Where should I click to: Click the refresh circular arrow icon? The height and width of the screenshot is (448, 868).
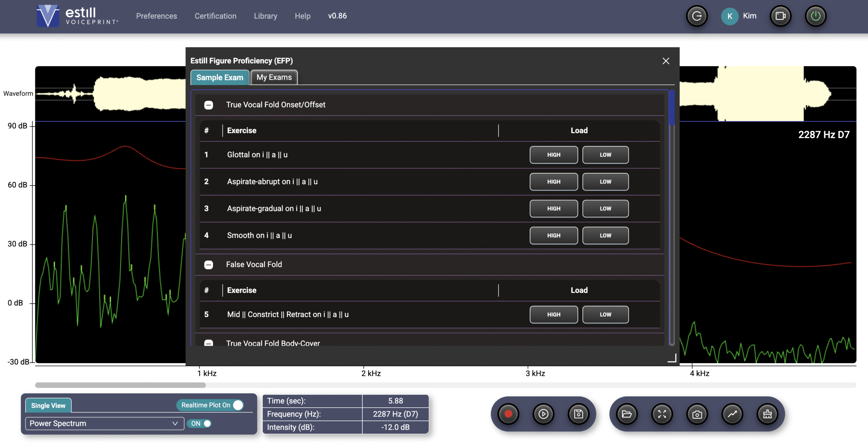coord(697,16)
